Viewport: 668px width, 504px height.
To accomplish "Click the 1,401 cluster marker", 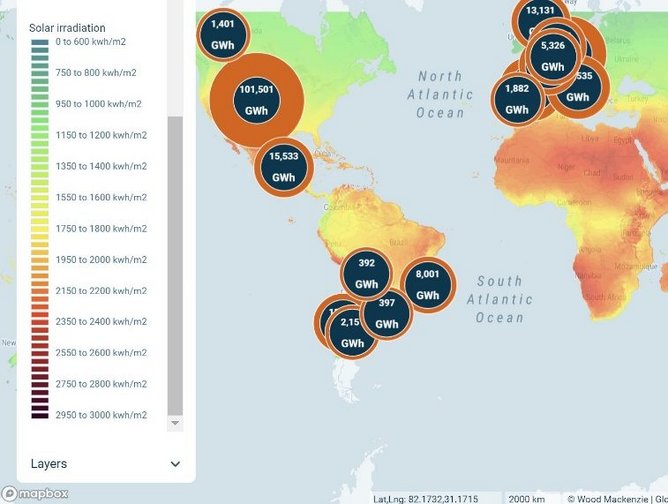I will click(x=223, y=34).
